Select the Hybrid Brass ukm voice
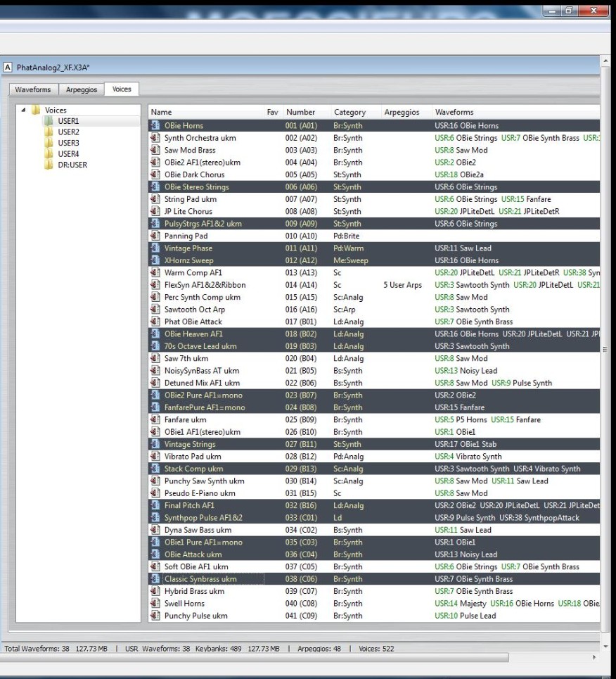The image size is (616, 679). click(x=374, y=591)
